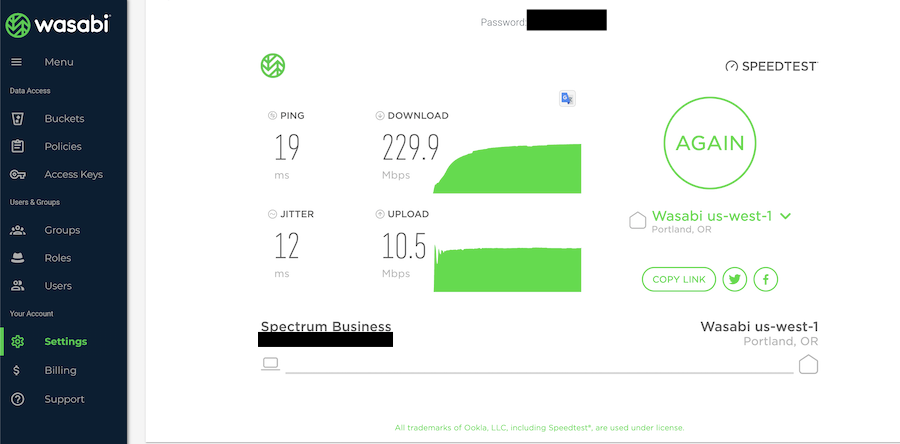The image size is (900, 444).
Task: Select Roles in the sidebar
Action: coord(58,258)
